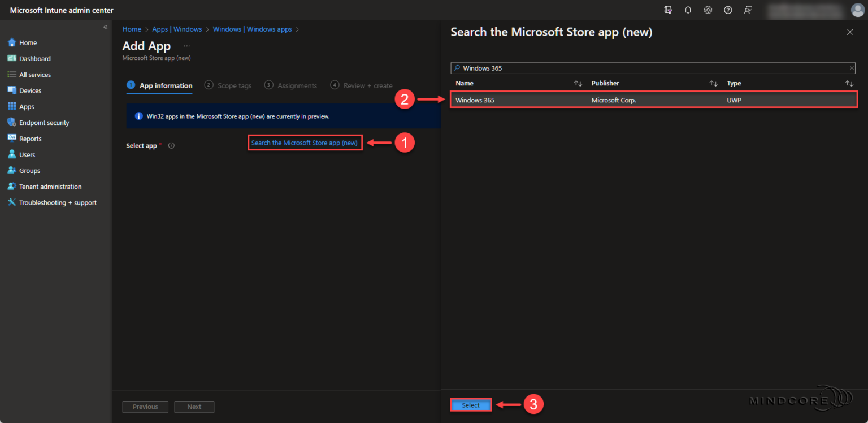Open Tenant administration from the sidebar
The image size is (868, 423).
click(x=49, y=186)
